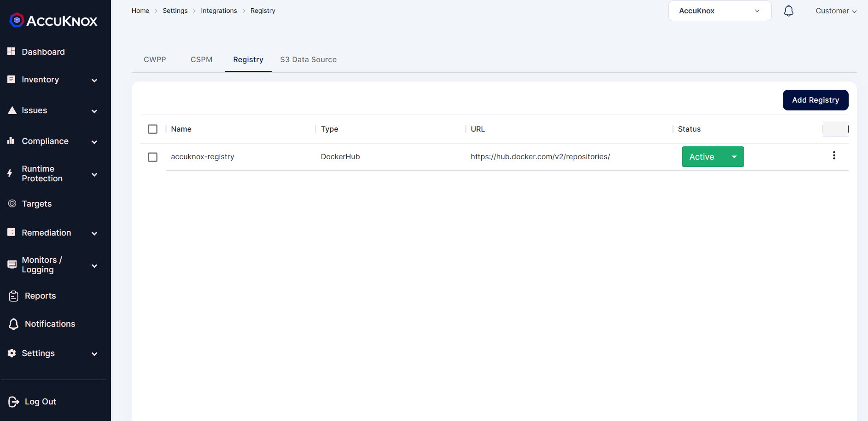This screenshot has height=421, width=868.
Task: Go to Integrations breadcrumb
Action: click(219, 11)
